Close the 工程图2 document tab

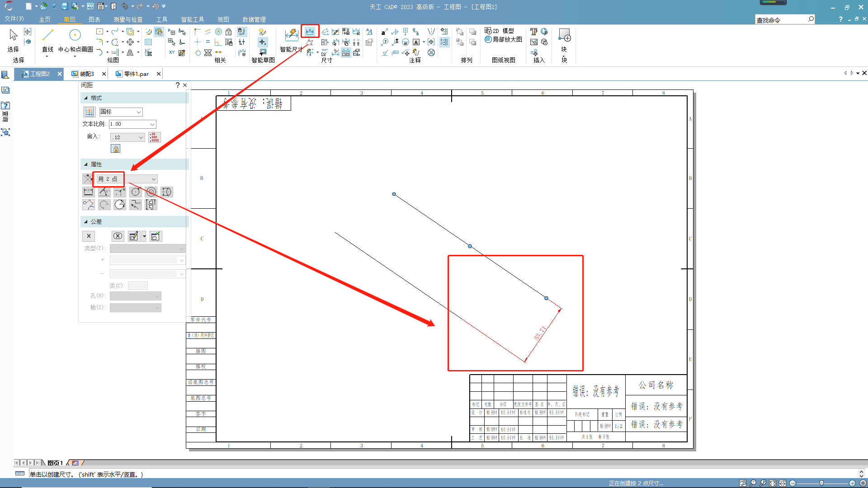click(59, 74)
